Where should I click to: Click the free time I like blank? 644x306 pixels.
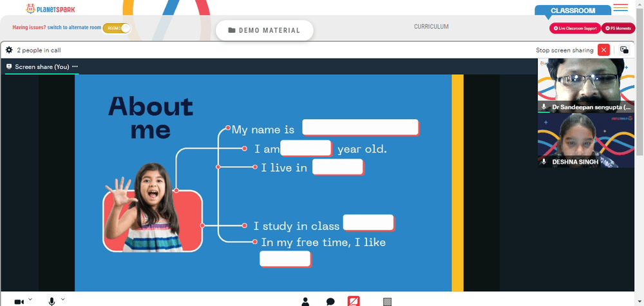pyautogui.click(x=285, y=259)
